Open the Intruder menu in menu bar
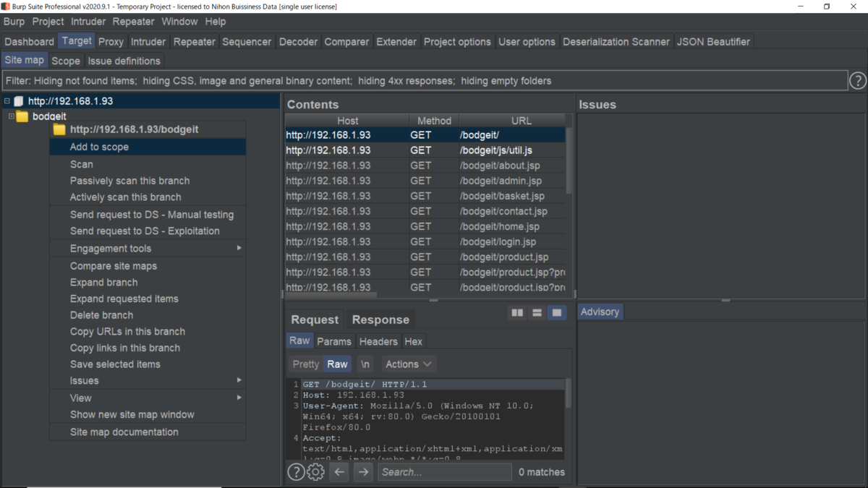 point(88,22)
